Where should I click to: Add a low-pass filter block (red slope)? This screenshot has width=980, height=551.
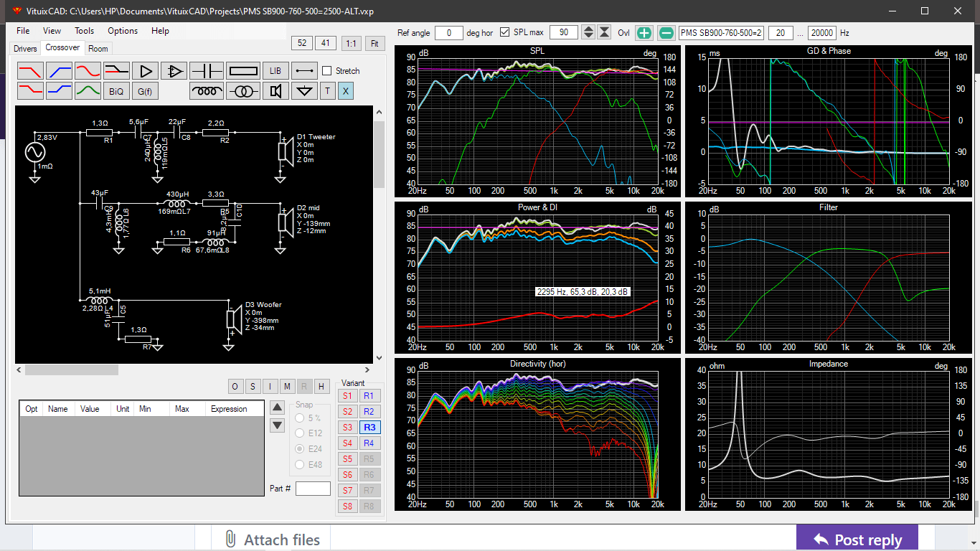pos(30,71)
